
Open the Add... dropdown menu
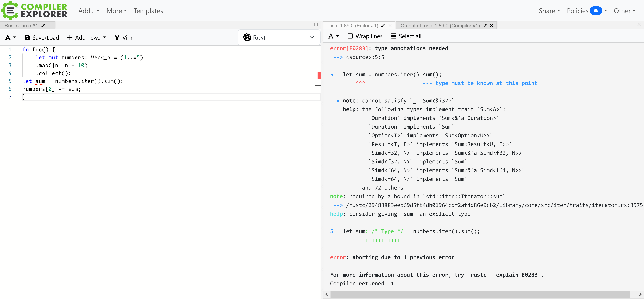pyautogui.click(x=89, y=11)
